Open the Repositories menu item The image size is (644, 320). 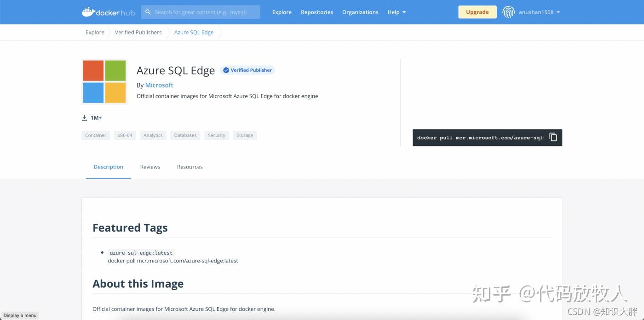pos(316,12)
